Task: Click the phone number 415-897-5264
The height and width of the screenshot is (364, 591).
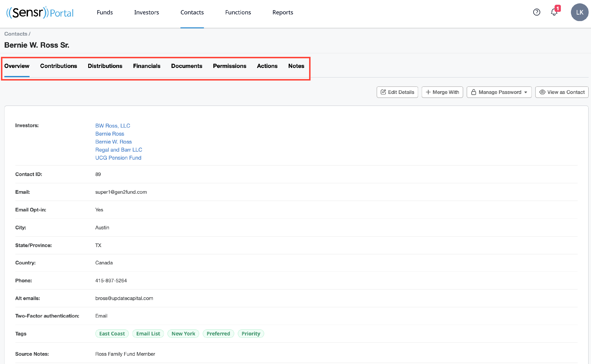Action: pyautogui.click(x=111, y=281)
